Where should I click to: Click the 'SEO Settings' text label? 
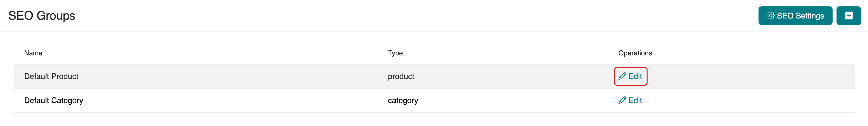pyautogui.click(x=800, y=16)
